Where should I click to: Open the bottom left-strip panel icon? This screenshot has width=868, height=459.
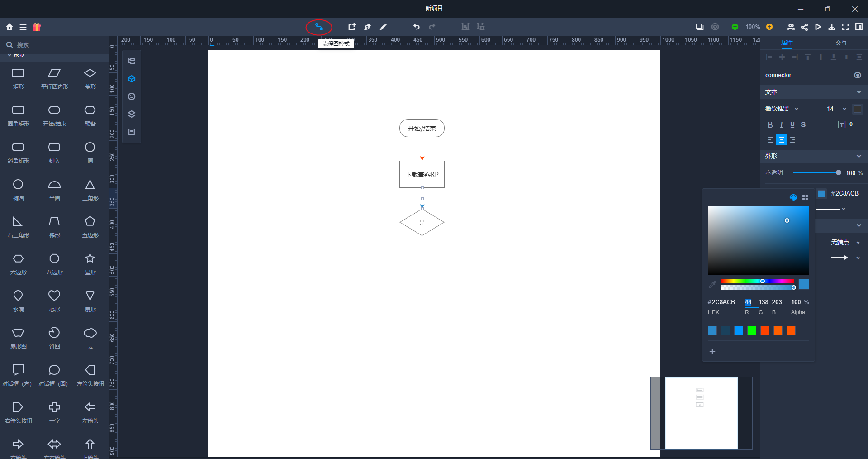coord(132,132)
